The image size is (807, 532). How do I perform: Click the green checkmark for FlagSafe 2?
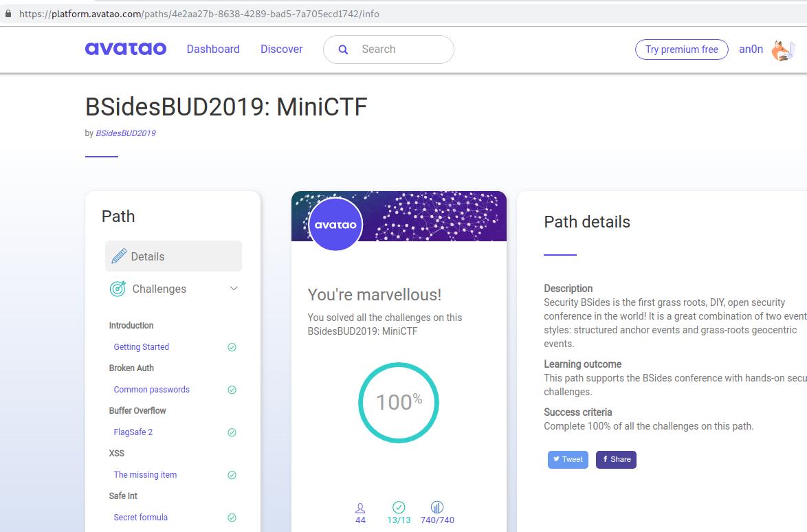pos(232,433)
